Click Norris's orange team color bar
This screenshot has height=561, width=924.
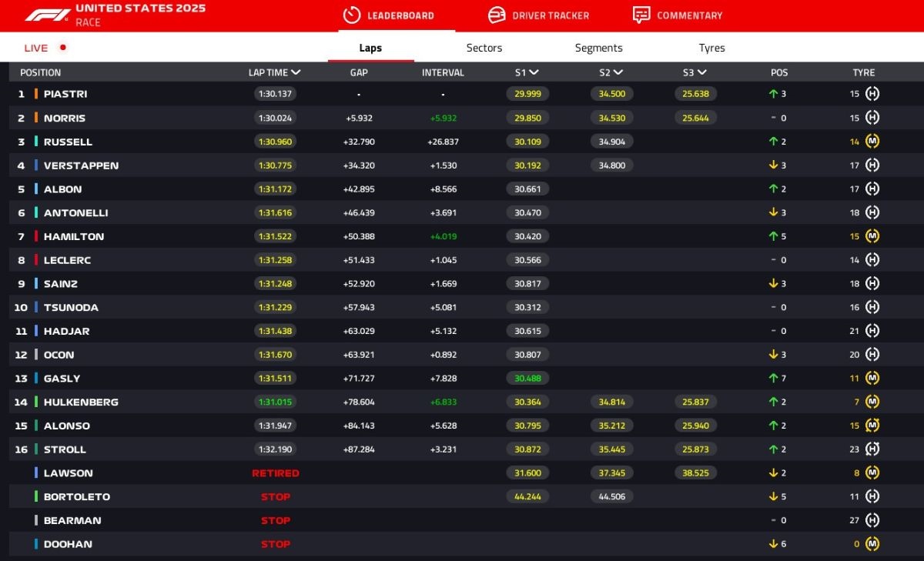coord(36,118)
